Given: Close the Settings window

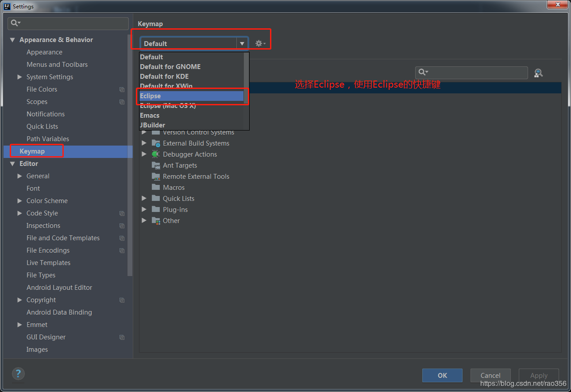Looking at the screenshot, I should click(556, 5).
